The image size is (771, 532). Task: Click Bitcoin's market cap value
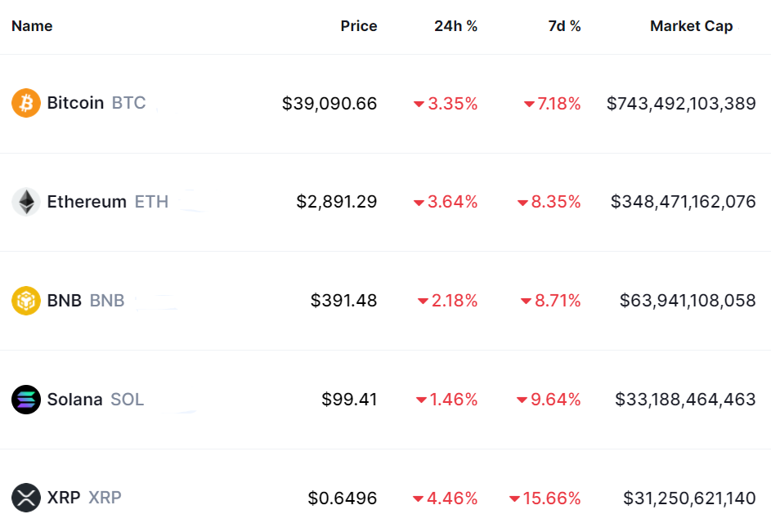tap(681, 104)
